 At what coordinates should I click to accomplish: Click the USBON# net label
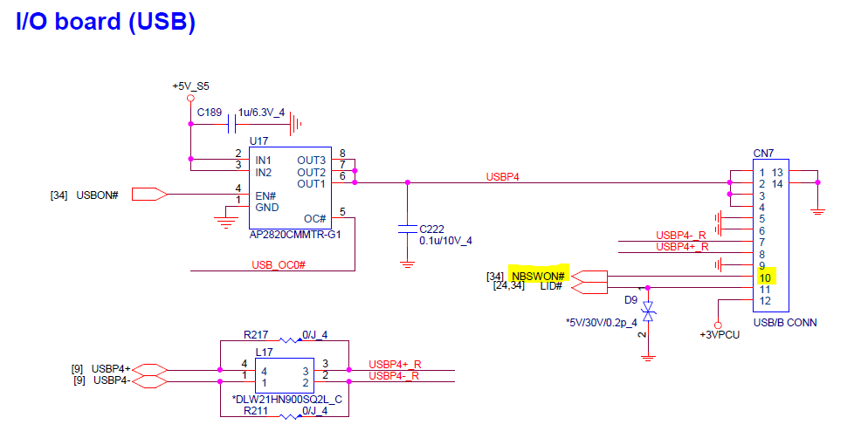point(98,195)
